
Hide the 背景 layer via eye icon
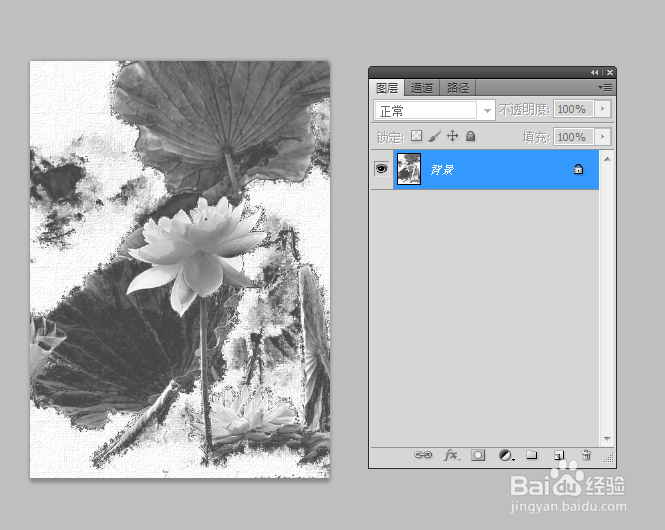tap(382, 169)
